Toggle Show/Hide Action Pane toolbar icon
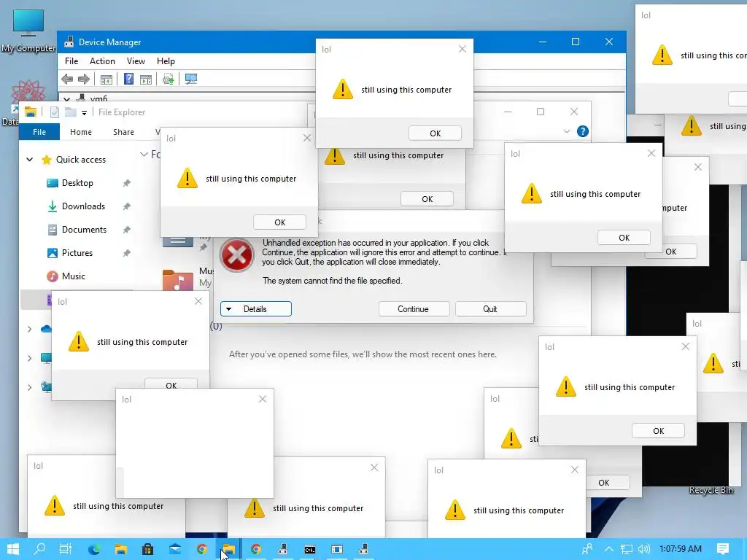 point(146,79)
